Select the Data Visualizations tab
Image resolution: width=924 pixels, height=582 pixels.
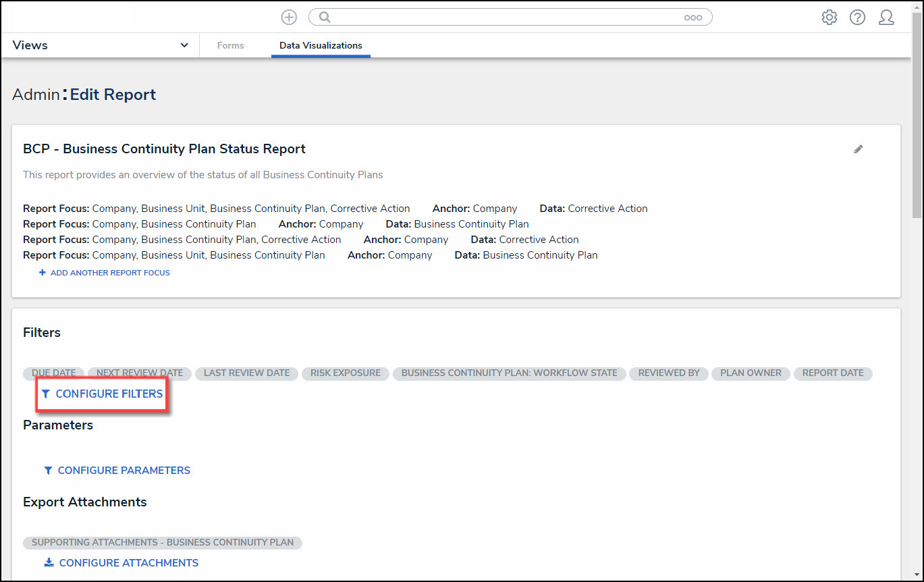tap(321, 45)
